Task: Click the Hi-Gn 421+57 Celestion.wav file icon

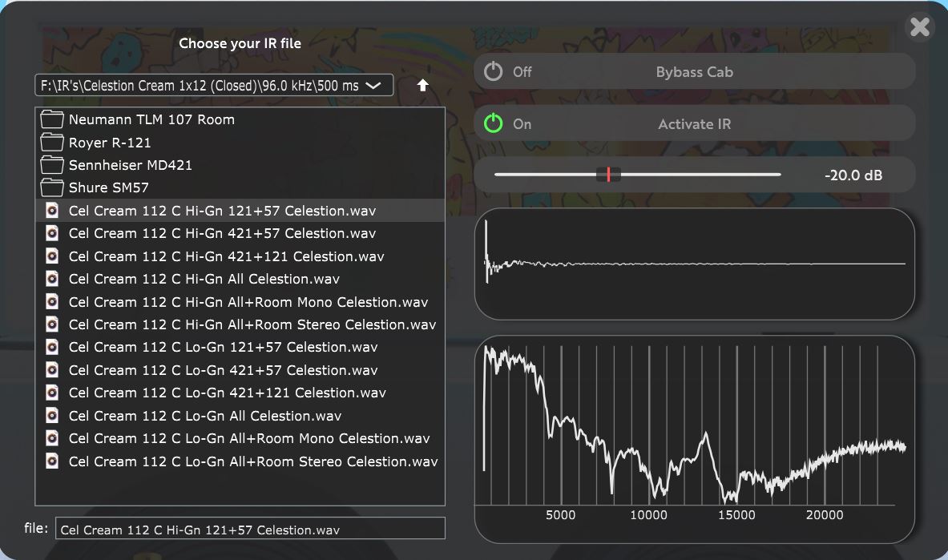Action: tap(53, 233)
